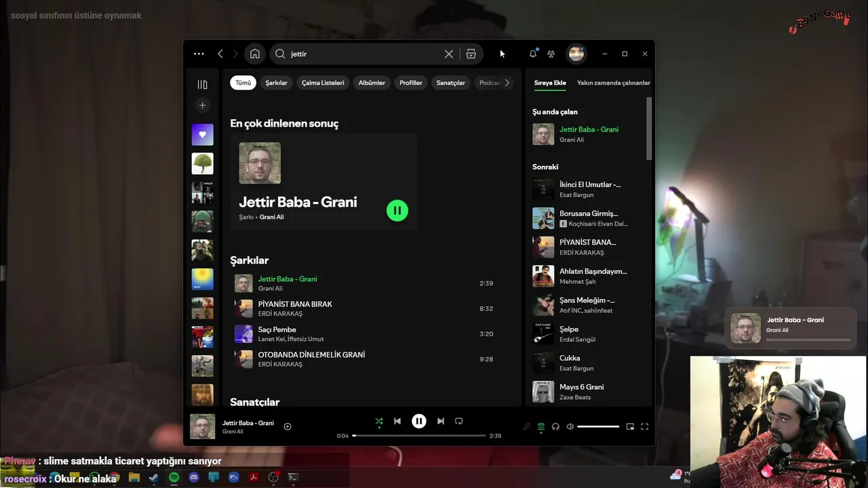Open the Browse icon beside search
The height and width of the screenshot is (488, 868).
coord(471,54)
